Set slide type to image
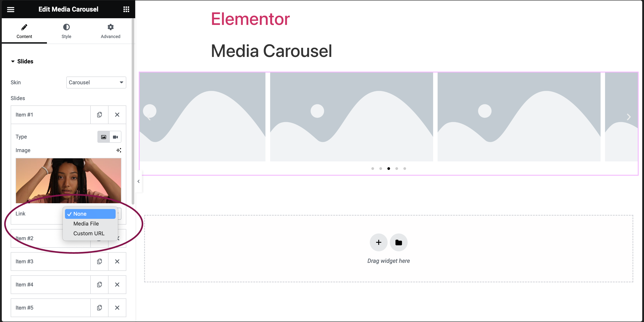This screenshot has width=644, height=322. click(103, 137)
